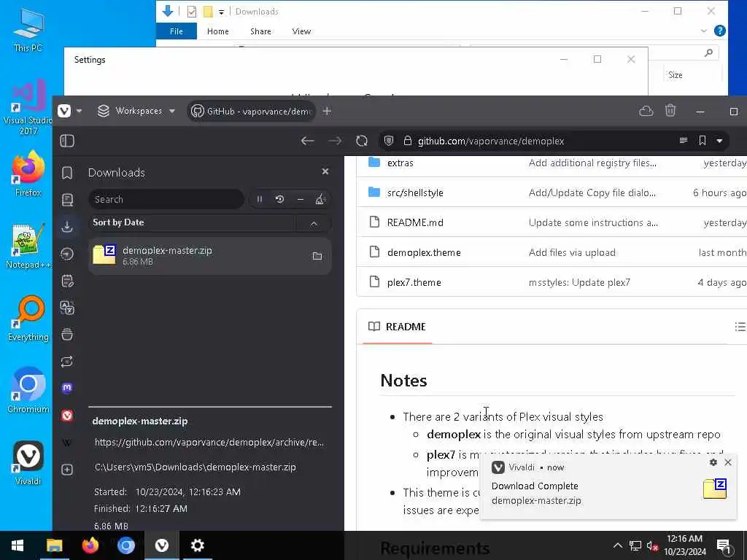Open Home tab in Explorer ribbon
The height and width of the screenshot is (560, 747).
coord(217,31)
